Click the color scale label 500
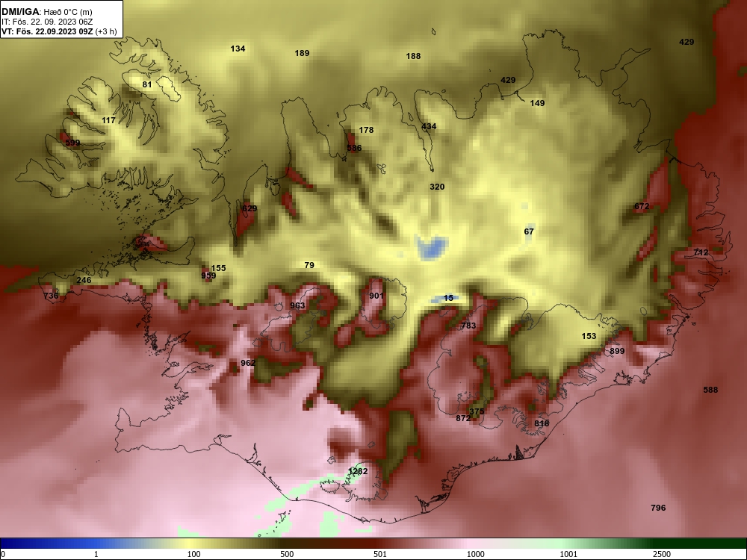 coord(287,554)
